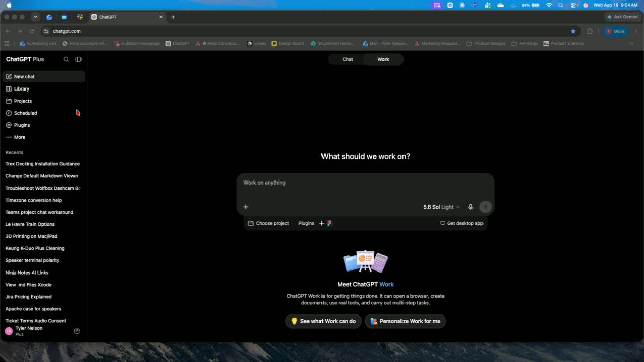Add a plugin with the small plus icon
This screenshot has width=644, height=362.
point(321,223)
